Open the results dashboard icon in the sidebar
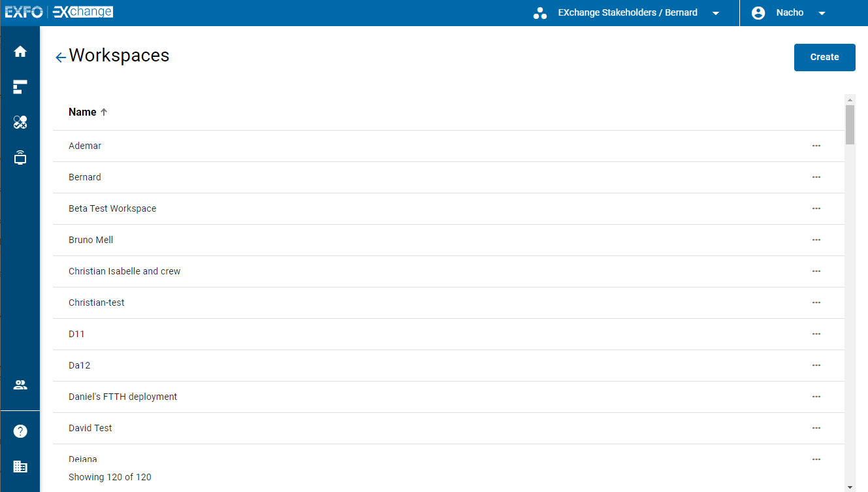 20,86
